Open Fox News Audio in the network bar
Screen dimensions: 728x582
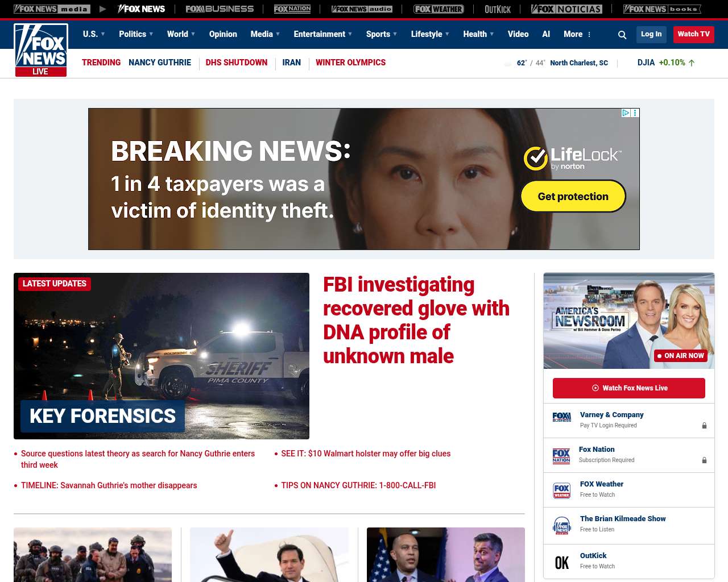pyautogui.click(x=362, y=9)
